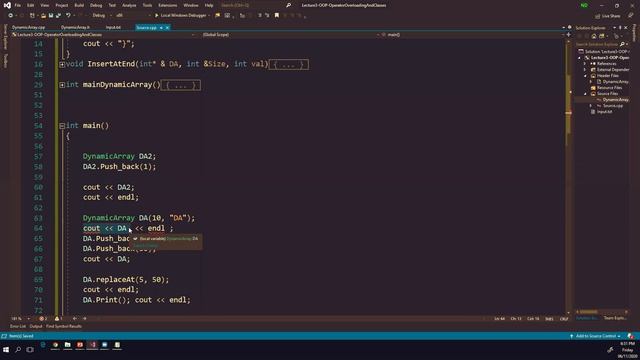Open the Edit menu
This screenshot has height=360, width=640.
[x=31, y=5]
